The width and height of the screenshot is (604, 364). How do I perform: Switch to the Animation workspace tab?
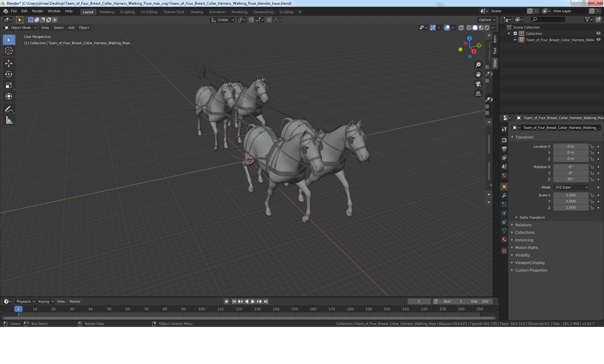(x=217, y=12)
